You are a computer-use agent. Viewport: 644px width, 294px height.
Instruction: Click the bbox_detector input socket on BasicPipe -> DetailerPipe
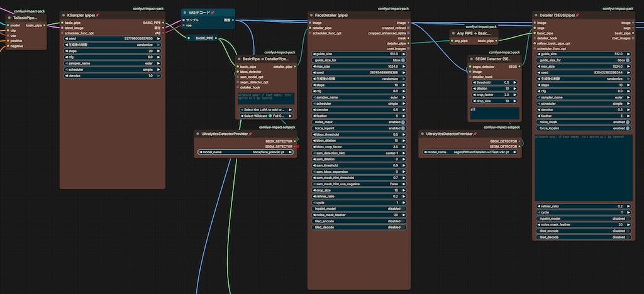237,72
